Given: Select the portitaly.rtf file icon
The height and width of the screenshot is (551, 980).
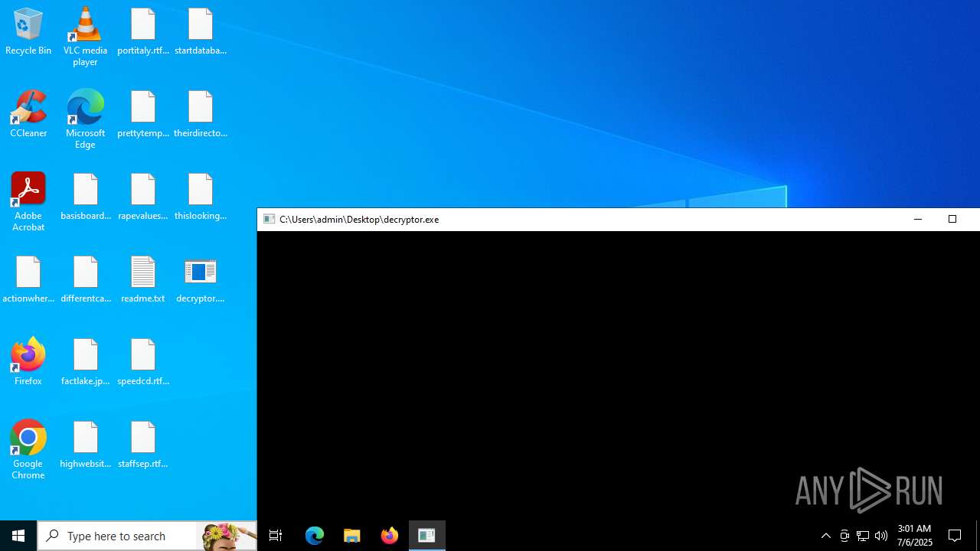Looking at the screenshot, I should click(143, 32).
